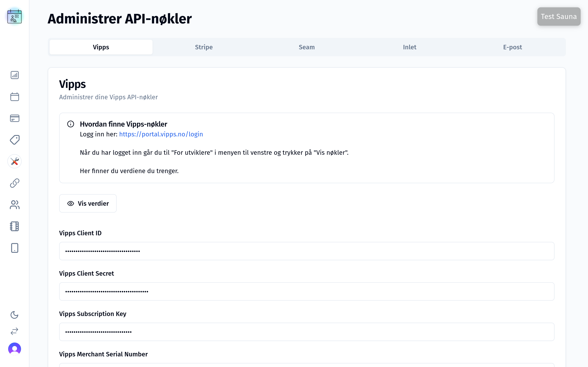
Task: Open the price tag icon in sidebar
Action: coord(14,140)
